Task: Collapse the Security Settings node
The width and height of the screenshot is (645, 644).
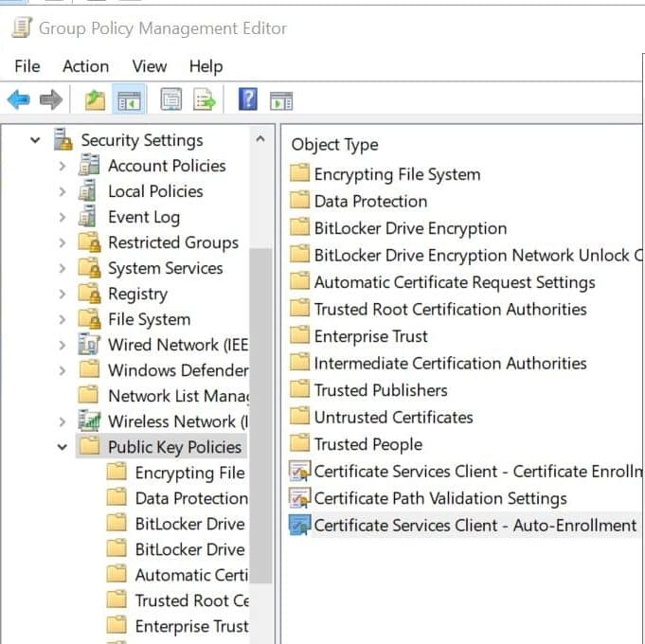Action: point(35,140)
